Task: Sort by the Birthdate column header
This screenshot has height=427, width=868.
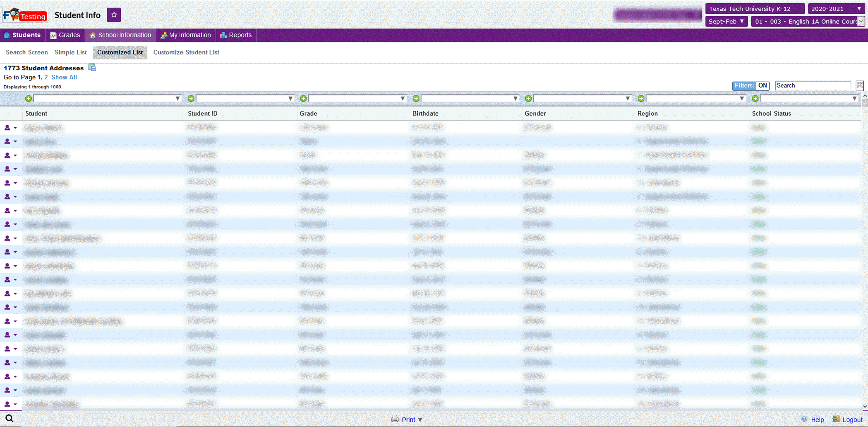Action: [x=425, y=113]
